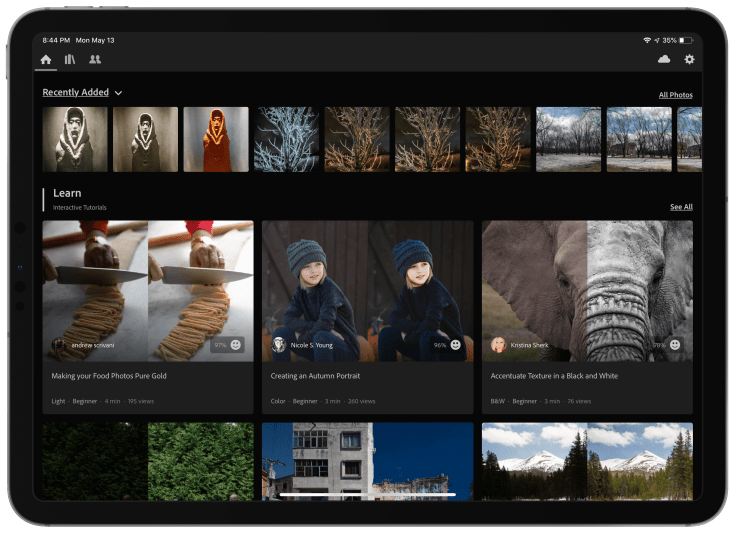Click the Wi-Fi status bar icon
The height and width of the screenshot is (534, 736).
pyautogui.click(x=647, y=40)
